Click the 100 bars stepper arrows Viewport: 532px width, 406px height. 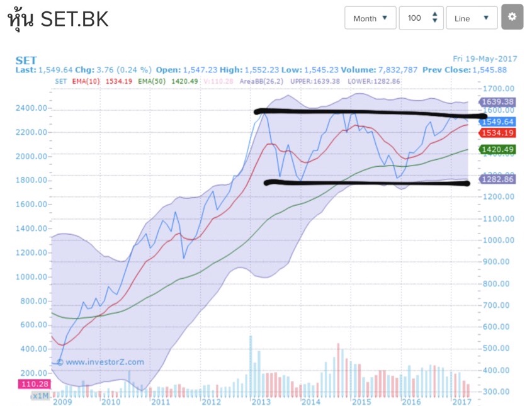[x=434, y=18]
